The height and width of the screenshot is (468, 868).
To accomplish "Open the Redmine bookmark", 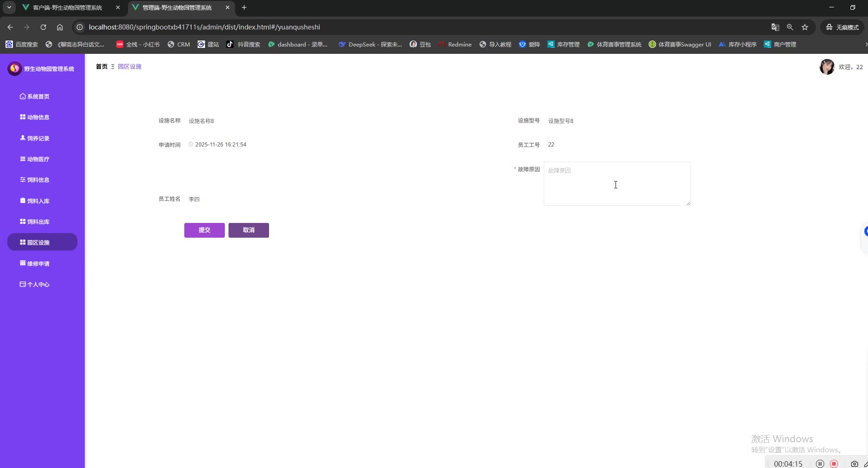I will pyautogui.click(x=455, y=45).
